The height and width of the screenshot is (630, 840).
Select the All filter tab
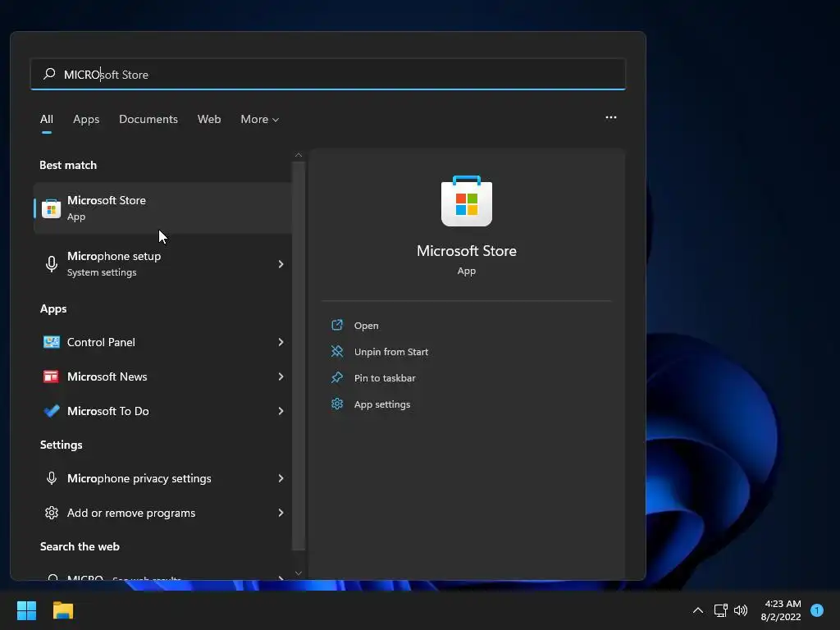click(47, 119)
